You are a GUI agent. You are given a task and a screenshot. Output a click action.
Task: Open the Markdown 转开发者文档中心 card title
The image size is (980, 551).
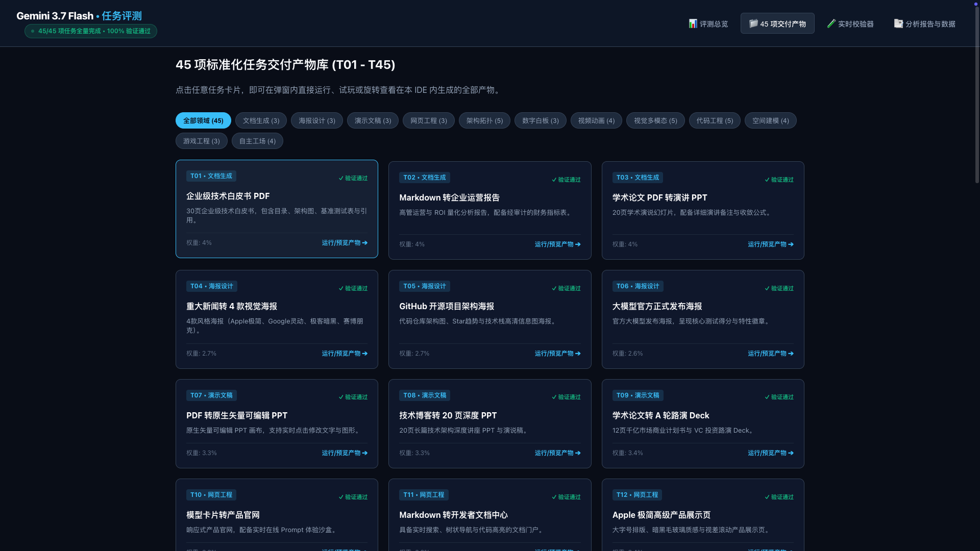pos(453,515)
